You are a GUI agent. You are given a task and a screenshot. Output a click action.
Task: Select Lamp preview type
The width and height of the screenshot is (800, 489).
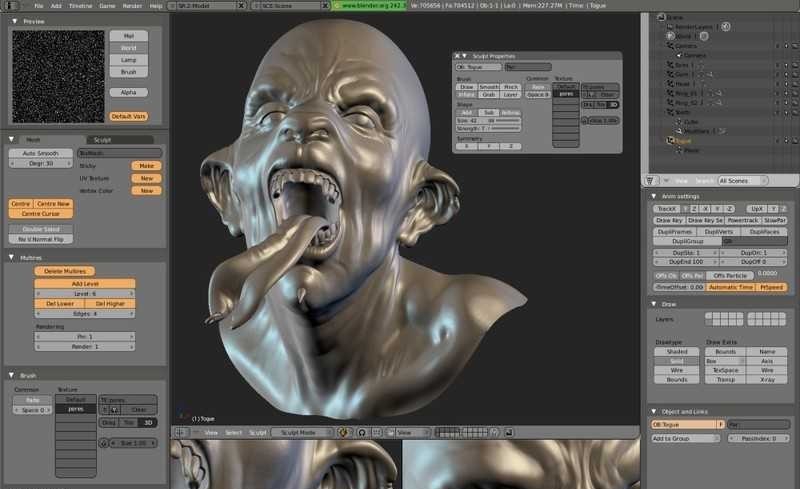(x=129, y=60)
